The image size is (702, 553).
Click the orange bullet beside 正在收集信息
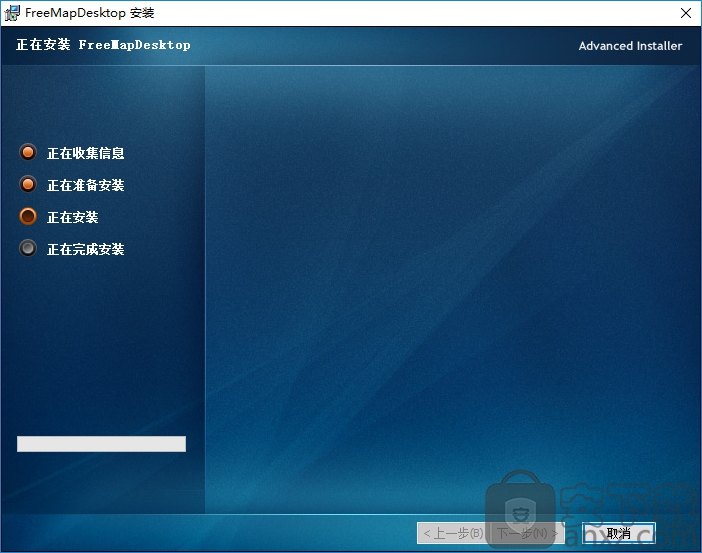coord(28,153)
